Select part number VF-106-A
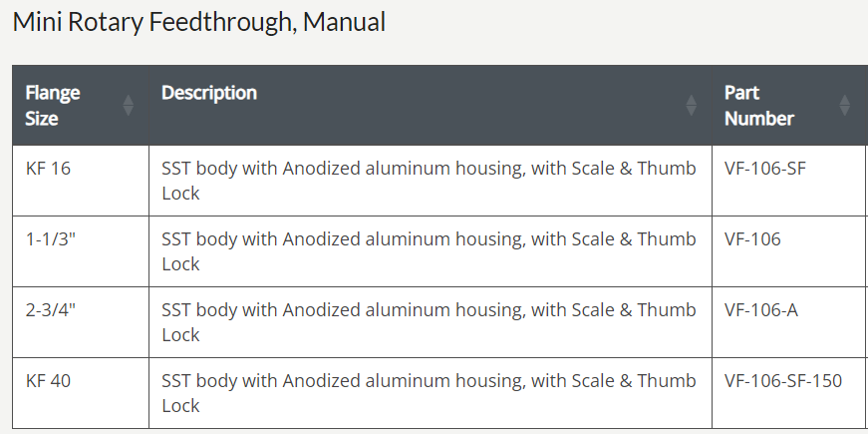This screenshot has width=868, height=434. tap(761, 310)
